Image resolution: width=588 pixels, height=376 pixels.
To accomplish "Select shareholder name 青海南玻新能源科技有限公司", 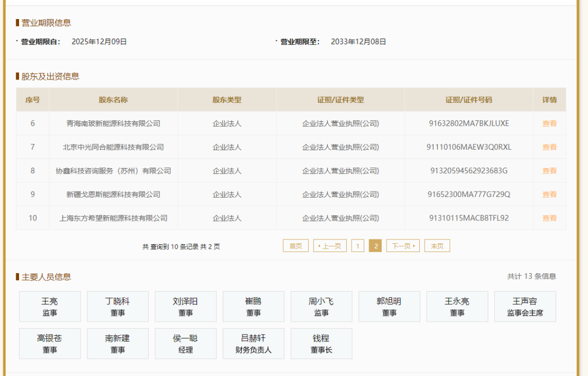I will 113,124.
